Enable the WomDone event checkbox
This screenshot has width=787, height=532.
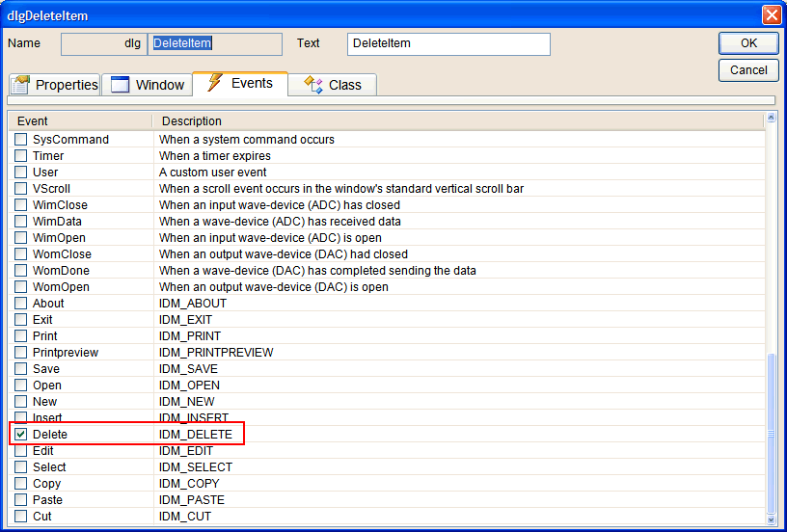pos(20,270)
